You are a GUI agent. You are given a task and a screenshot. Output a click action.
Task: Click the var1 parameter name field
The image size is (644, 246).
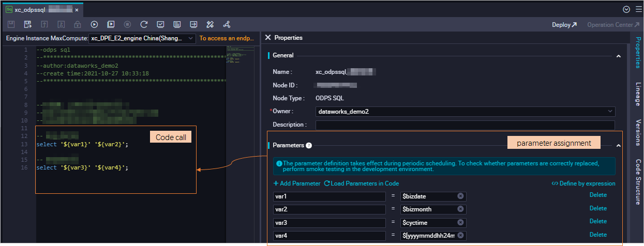click(x=330, y=196)
